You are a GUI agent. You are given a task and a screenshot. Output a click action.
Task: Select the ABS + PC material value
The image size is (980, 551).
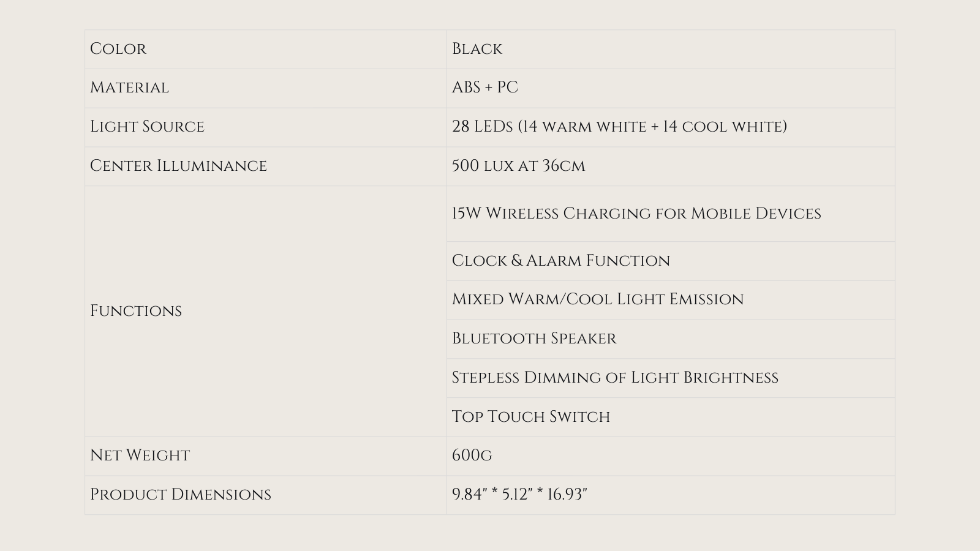(484, 88)
